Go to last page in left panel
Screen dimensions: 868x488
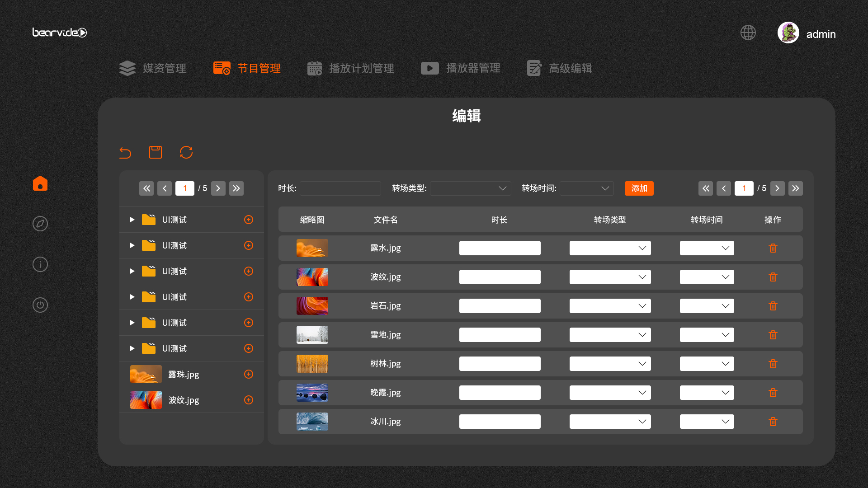coord(236,188)
